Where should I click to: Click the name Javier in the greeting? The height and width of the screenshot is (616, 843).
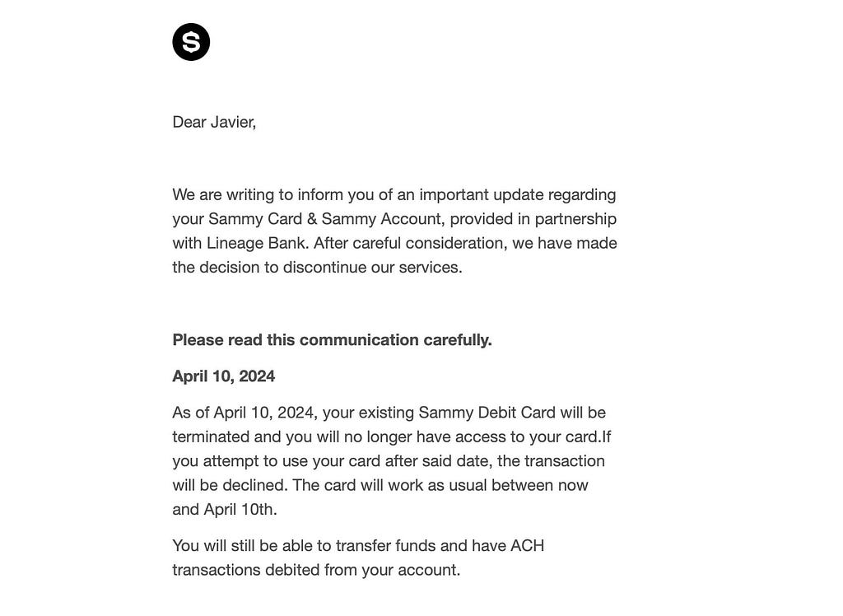(x=231, y=122)
